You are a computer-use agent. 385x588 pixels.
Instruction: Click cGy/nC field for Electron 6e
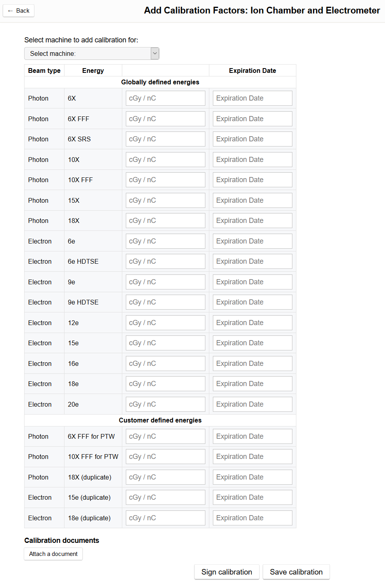[165, 241]
